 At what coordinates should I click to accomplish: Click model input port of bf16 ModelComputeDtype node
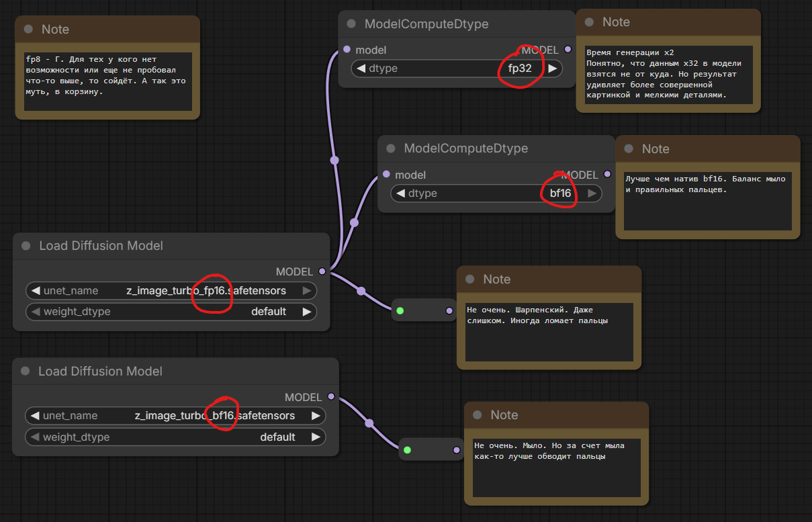pyautogui.click(x=386, y=175)
